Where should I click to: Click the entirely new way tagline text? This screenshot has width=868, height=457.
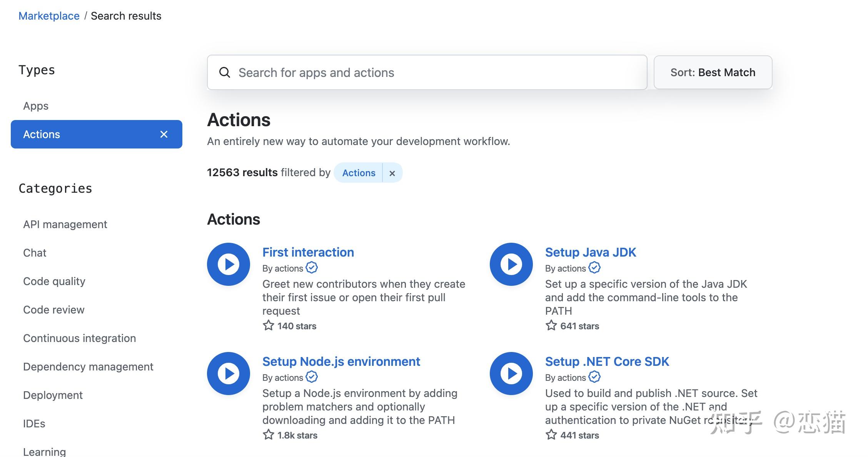click(359, 141)
